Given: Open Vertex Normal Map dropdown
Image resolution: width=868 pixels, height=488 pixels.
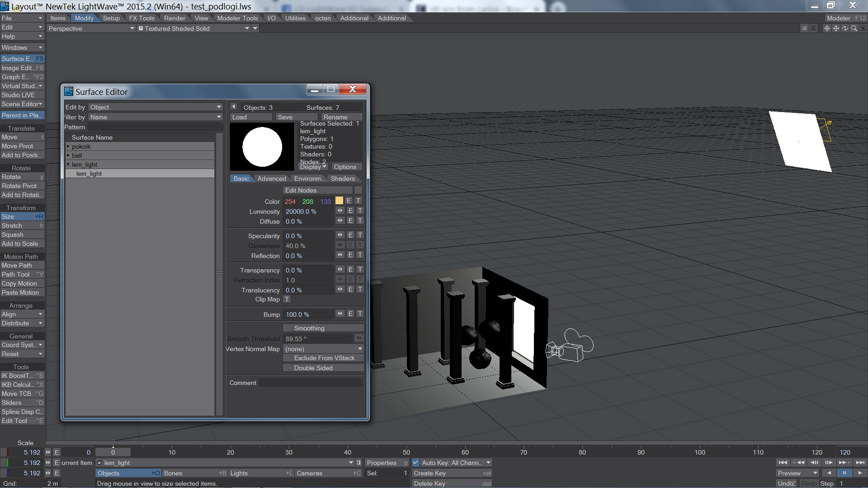Looking at the screenshot, I should (323, 349).
